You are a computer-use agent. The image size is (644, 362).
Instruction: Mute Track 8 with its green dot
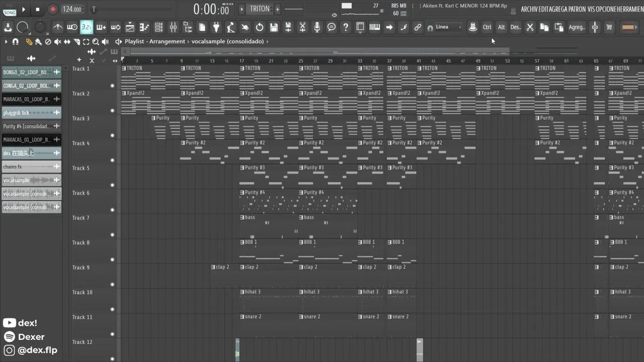(112, 260)
